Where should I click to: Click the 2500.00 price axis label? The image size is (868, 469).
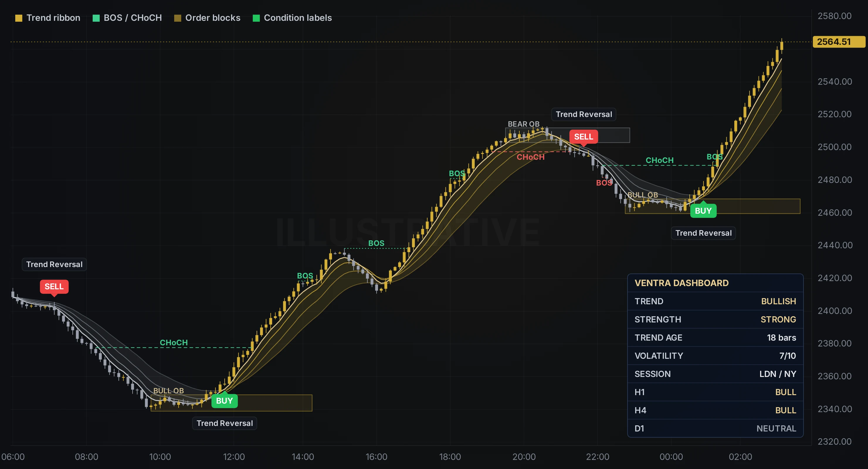pyautogui.click(x=835, y=147)
